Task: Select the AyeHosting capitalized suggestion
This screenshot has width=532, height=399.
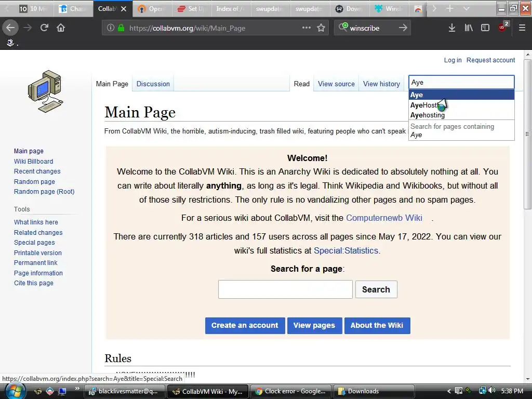Action: pos(461,105)
